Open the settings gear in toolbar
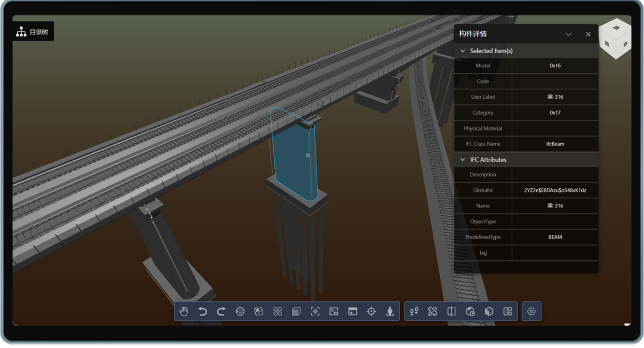Viewport: 644px width, 348px height. click(x=531, y=312)
